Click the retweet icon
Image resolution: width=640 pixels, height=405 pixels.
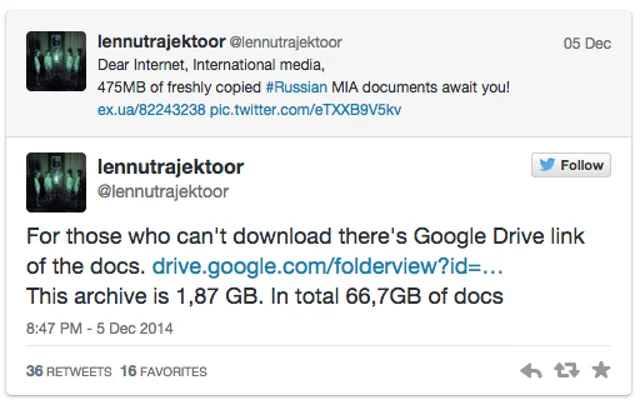(567, 370)
